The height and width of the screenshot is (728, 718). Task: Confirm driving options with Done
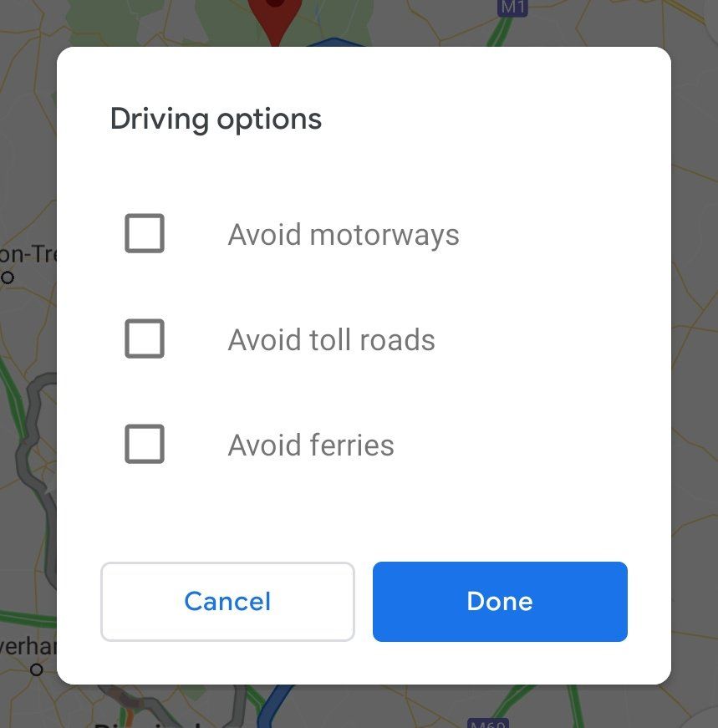point(500,602)
